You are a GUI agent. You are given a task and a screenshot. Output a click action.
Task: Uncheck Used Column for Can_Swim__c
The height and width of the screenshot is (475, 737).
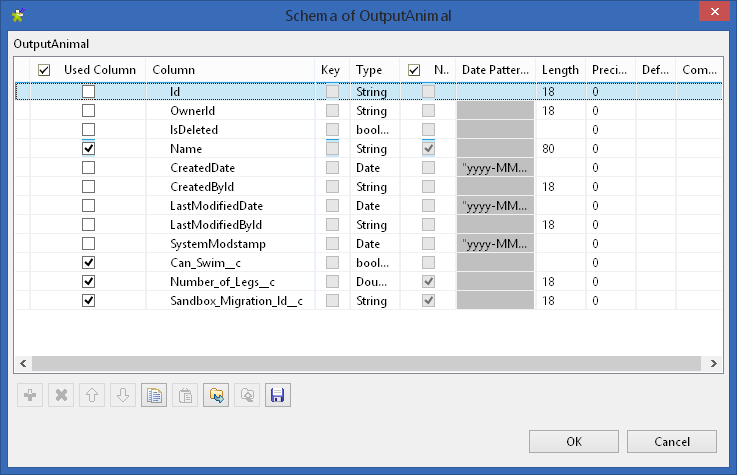tap(89, 262)
